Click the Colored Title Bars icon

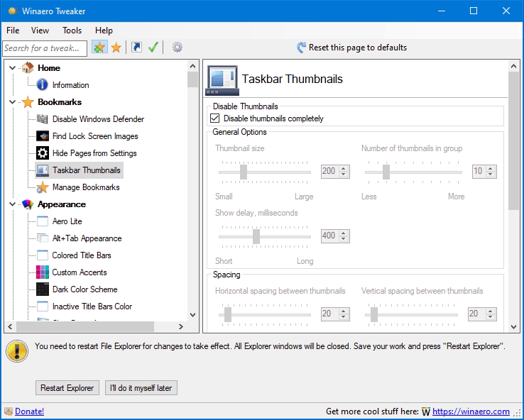tap(43, 255)
